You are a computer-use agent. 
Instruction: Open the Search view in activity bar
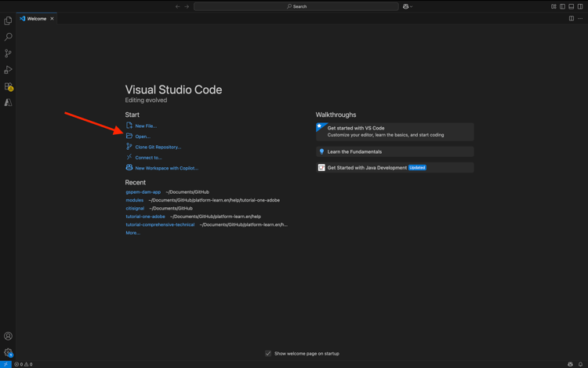tap(8, 37)
